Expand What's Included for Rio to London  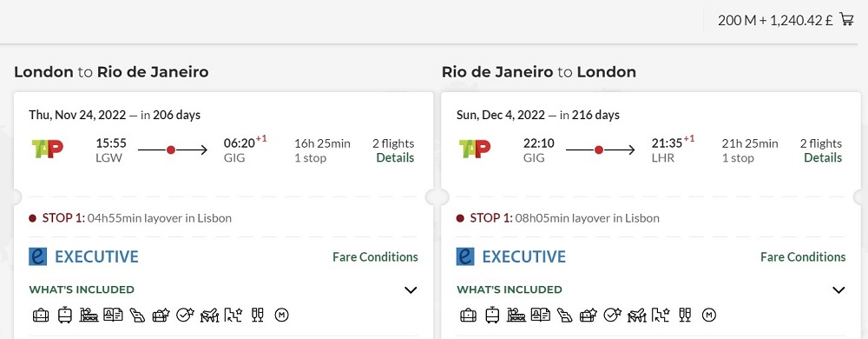[x=838, y=289]
